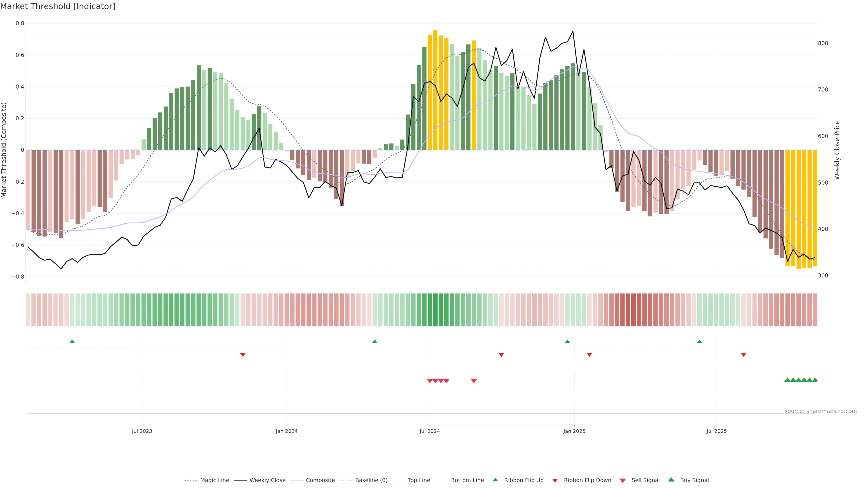
Task: Click the Ribbon Flip Down legend triangle
Action: tap(555, 480)
